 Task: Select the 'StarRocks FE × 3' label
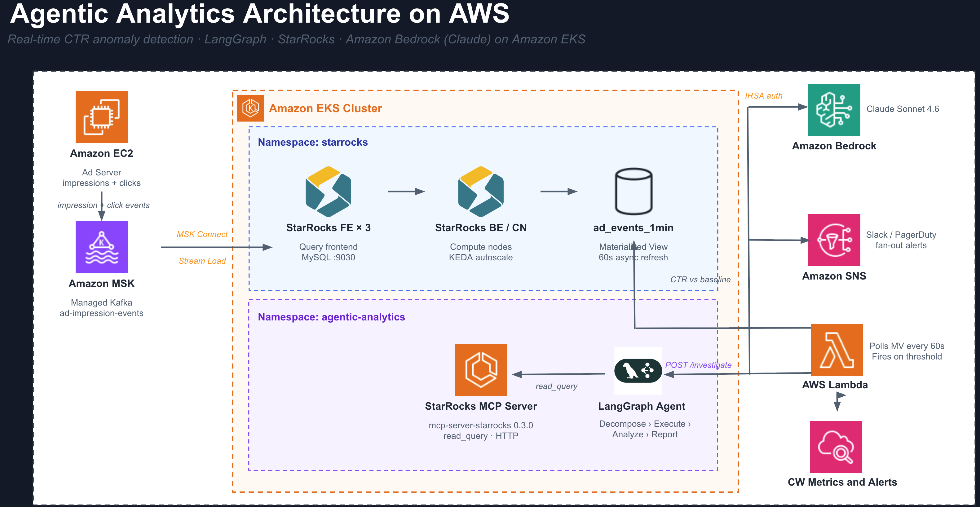(x=328, y=228)
